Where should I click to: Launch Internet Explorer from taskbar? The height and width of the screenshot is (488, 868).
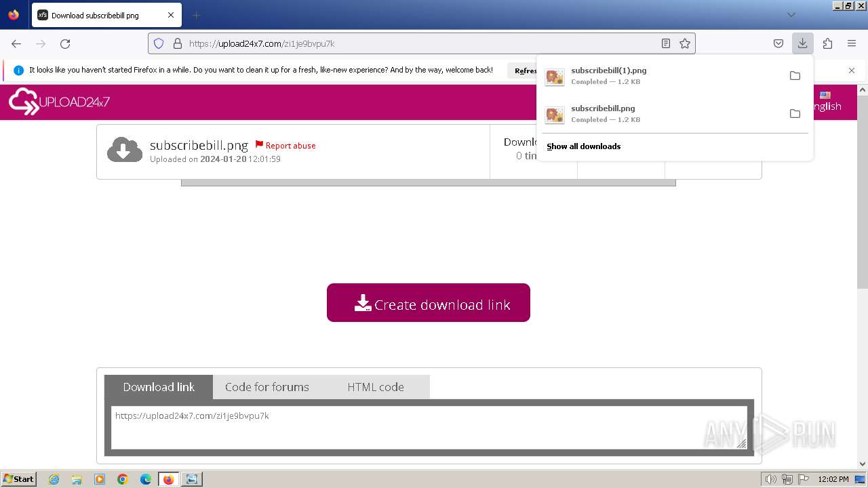(54, 479)
